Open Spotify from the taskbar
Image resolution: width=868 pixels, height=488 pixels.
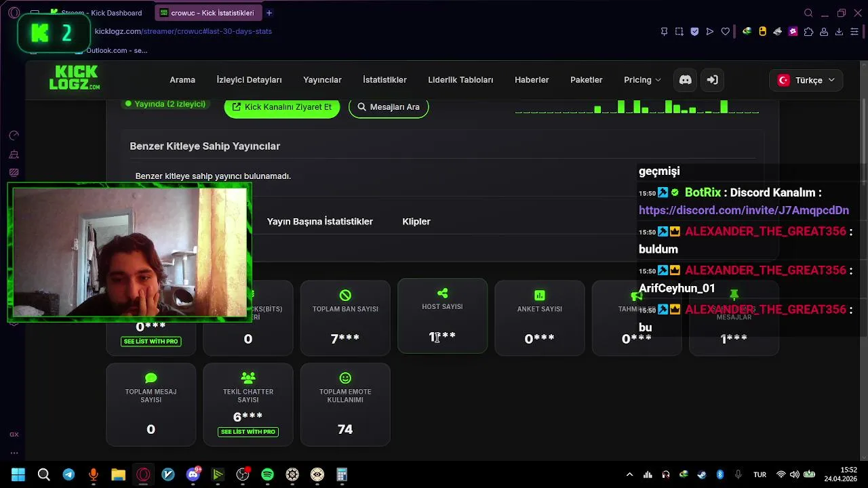tap(267, 474)
